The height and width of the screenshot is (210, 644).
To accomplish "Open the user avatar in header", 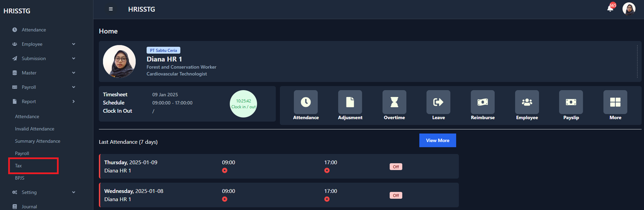I will pos(629,9).
